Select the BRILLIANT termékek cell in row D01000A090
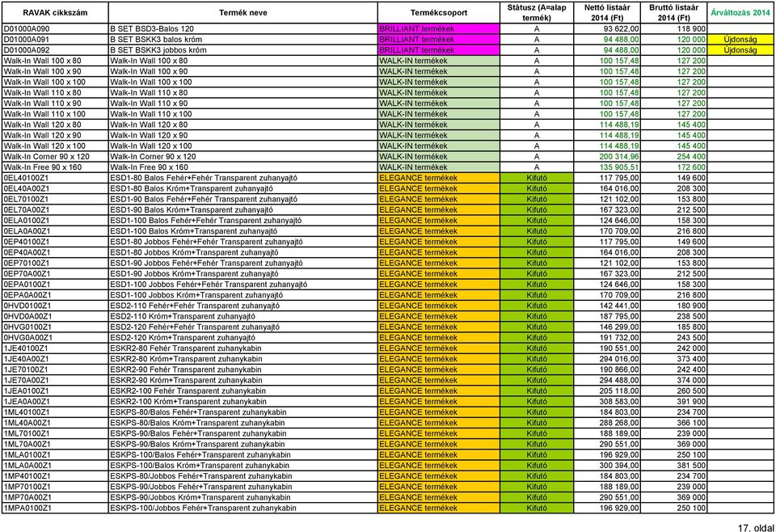Screen dimensions: 776x532 click(438, 29)
